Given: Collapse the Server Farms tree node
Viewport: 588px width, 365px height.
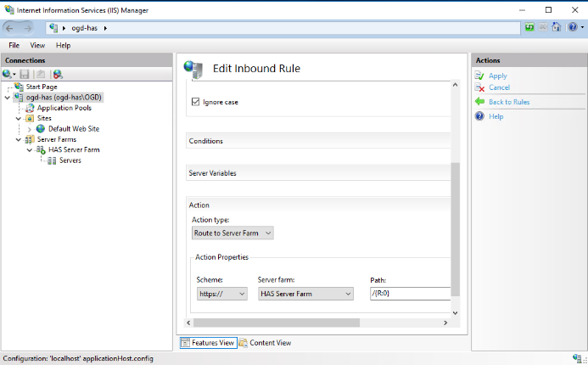Looking at the screenshot, I should point(19,139).
